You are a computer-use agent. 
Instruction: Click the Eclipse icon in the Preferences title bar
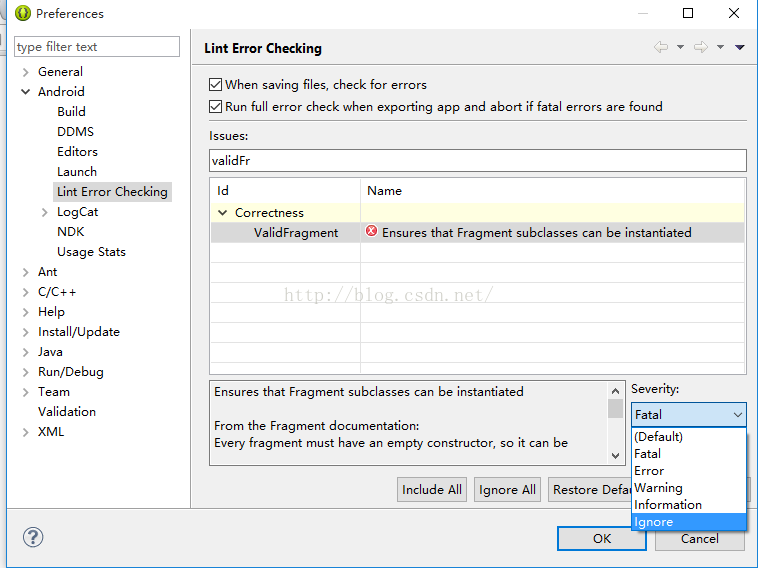[23, 13]
